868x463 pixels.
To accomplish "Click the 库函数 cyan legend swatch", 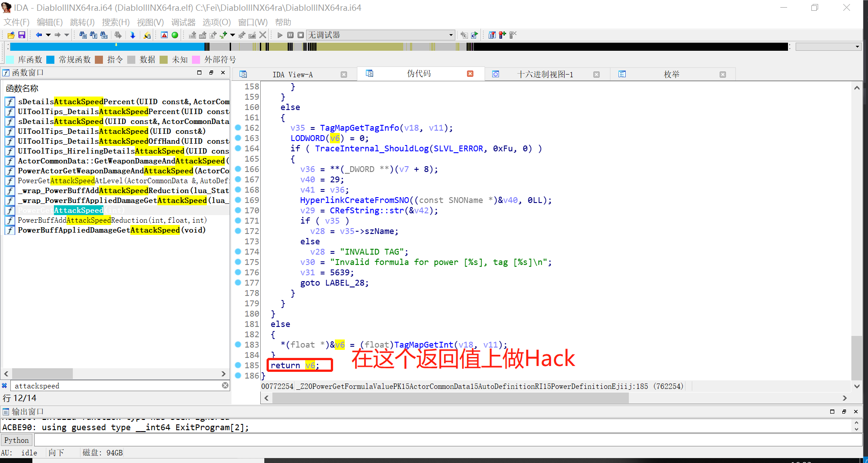I will click(10, 60).
